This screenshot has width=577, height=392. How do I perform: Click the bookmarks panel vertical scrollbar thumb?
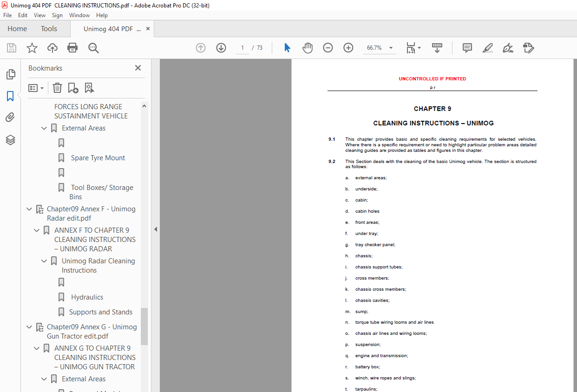pyautogui.click(x=144, y=326)
